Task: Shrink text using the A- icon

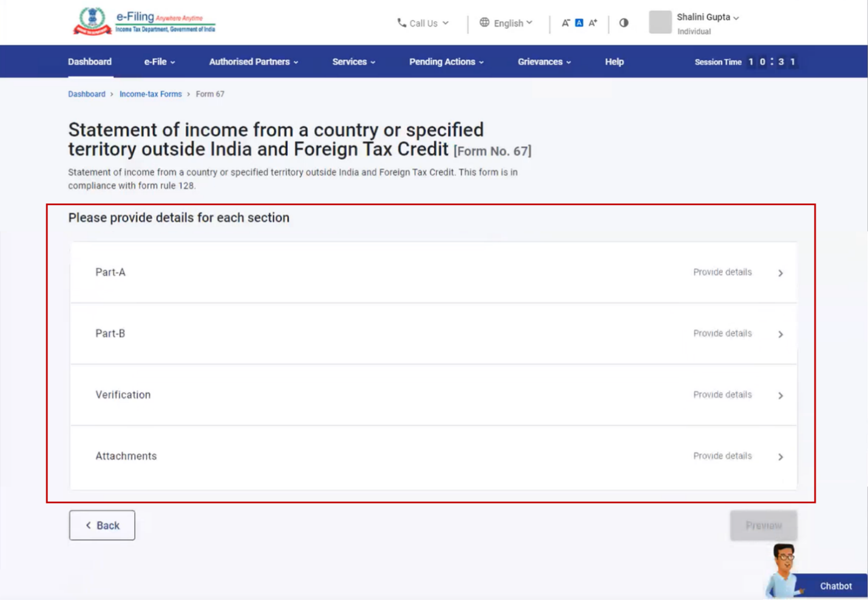Action: pos(565,22)
